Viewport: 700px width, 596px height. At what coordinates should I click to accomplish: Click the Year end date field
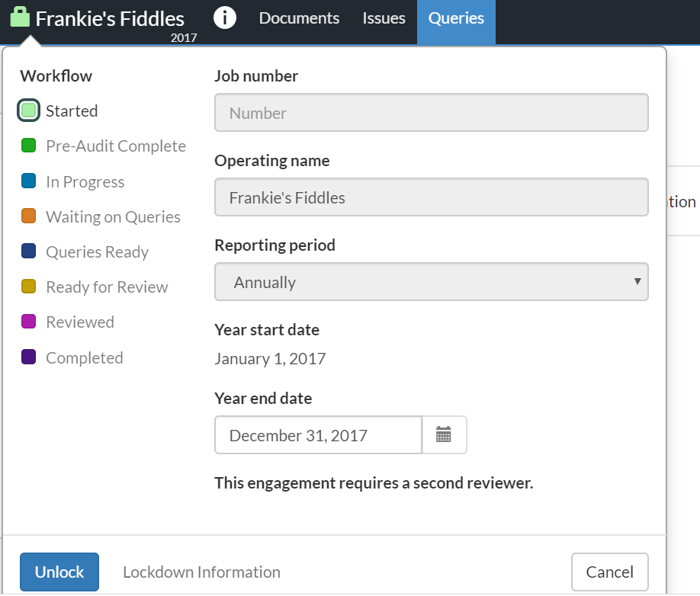click(318, 435)
